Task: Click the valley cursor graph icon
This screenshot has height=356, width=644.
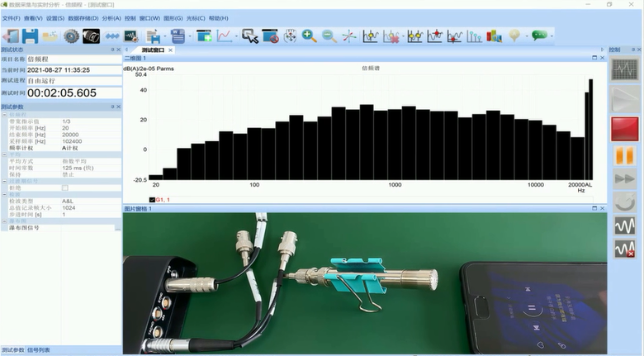Action: (x=455, y=36)
